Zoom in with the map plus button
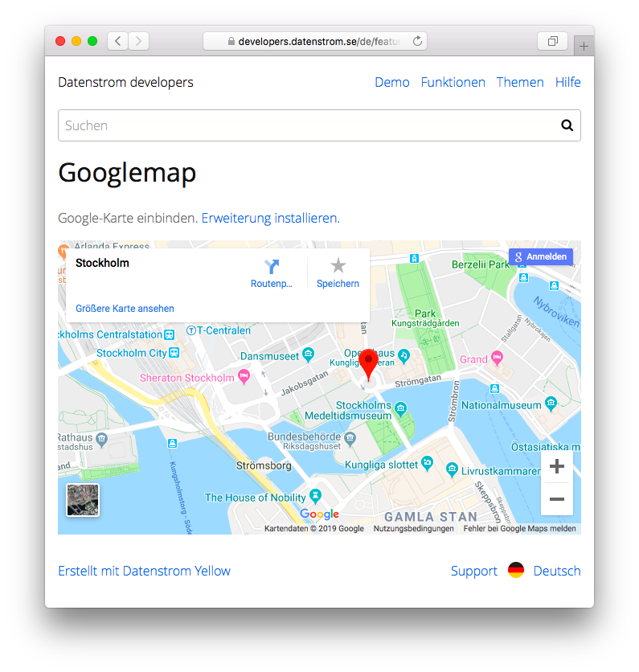Image resolution: width=639 pixels, height=672 pixels. [556, 466]
